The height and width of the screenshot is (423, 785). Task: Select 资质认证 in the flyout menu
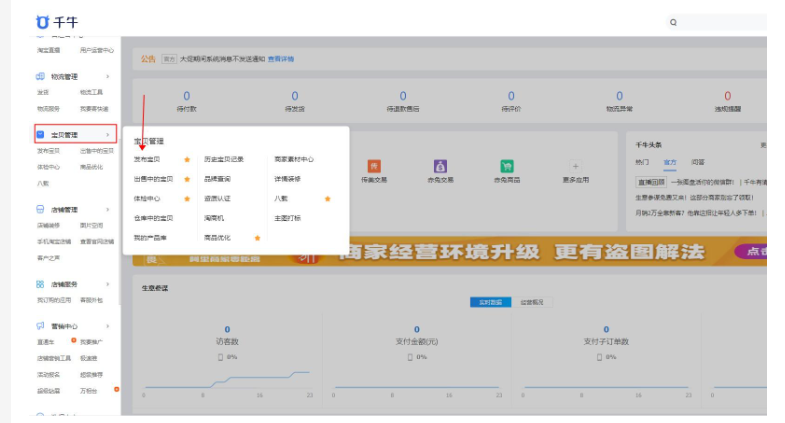(217, 198)
